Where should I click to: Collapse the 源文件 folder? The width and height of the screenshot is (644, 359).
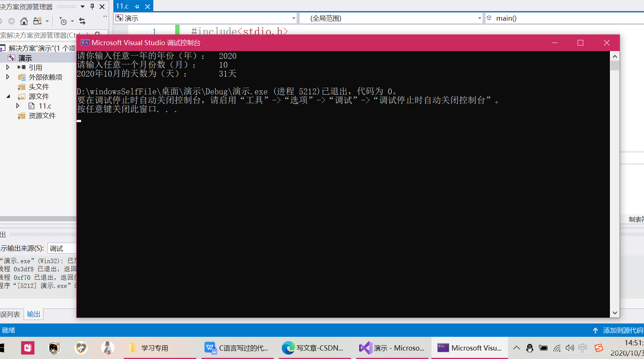point(8,96)
